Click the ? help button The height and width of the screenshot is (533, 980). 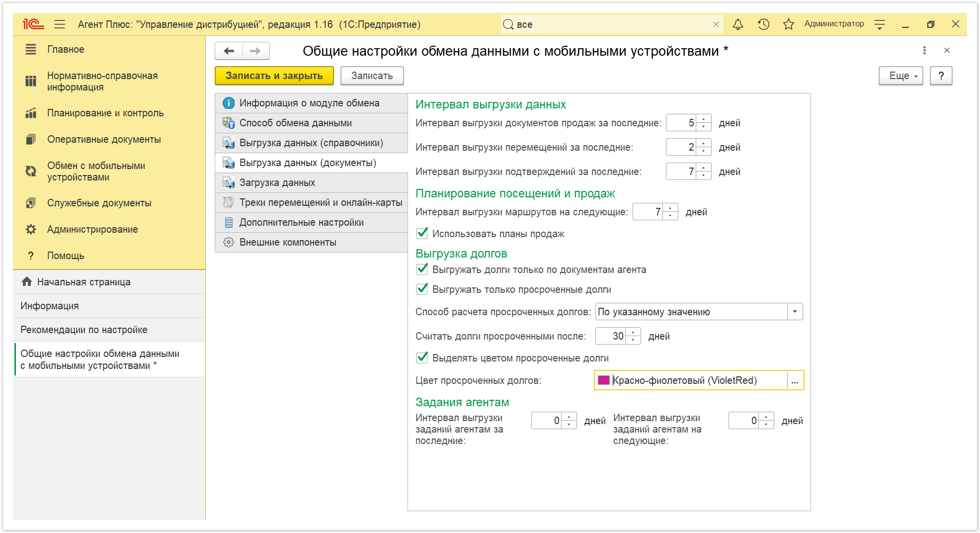941,76
